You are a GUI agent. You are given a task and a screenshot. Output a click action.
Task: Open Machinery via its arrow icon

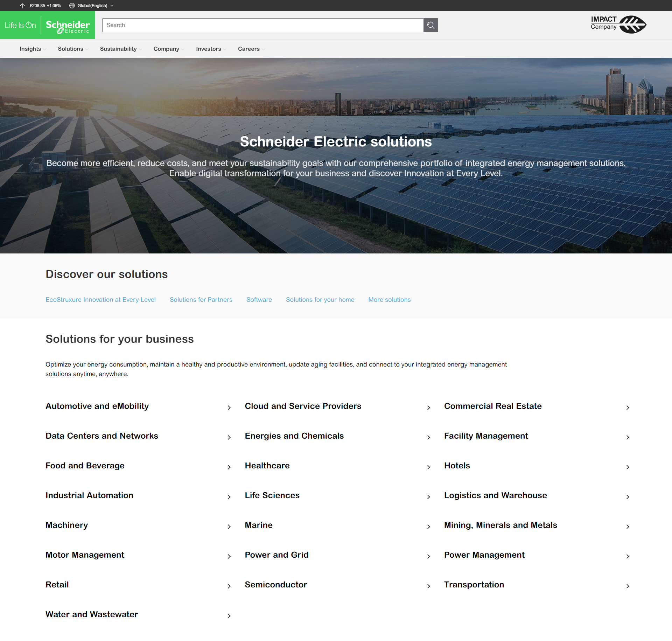coord(229,527)
